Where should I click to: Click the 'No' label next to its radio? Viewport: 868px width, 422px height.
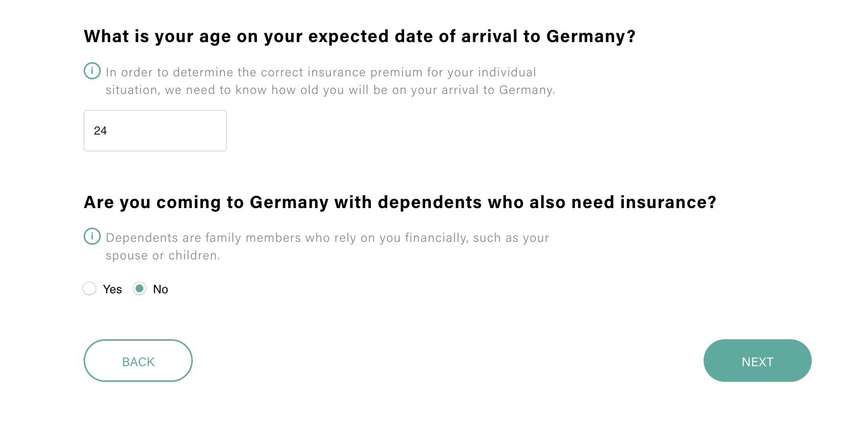pyautogui.click(x=160, y=289)
